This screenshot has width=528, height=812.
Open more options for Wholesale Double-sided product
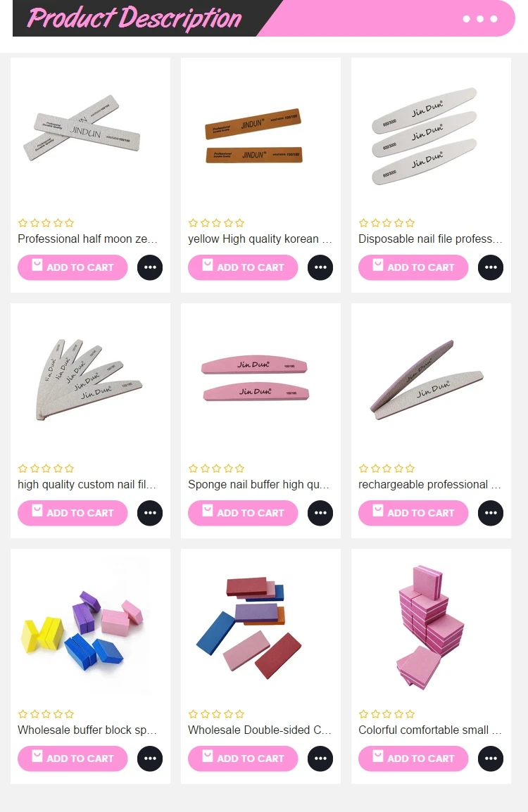320,759
